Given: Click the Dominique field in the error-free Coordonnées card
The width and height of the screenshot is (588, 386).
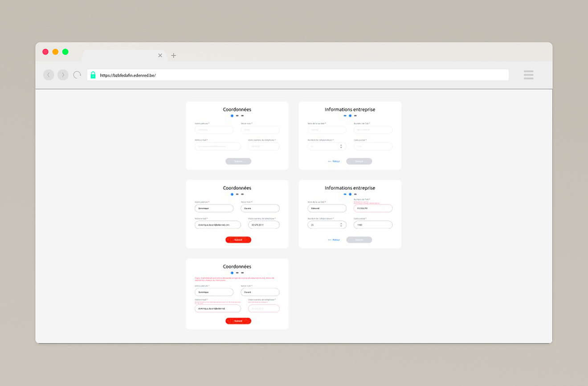Looking at the screenshot, I should 214,209.
